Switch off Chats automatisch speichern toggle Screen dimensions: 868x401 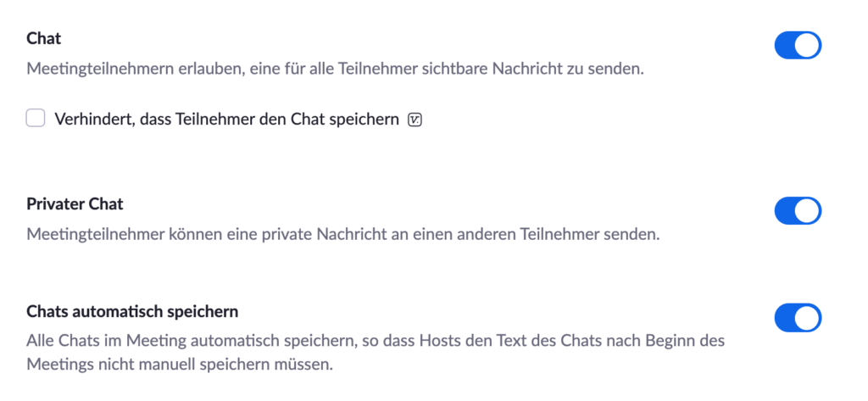coord(798,317)
